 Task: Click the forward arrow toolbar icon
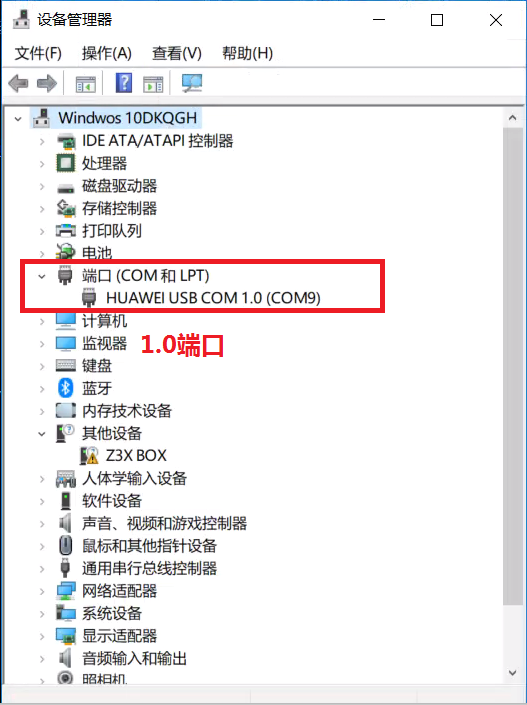47,84
